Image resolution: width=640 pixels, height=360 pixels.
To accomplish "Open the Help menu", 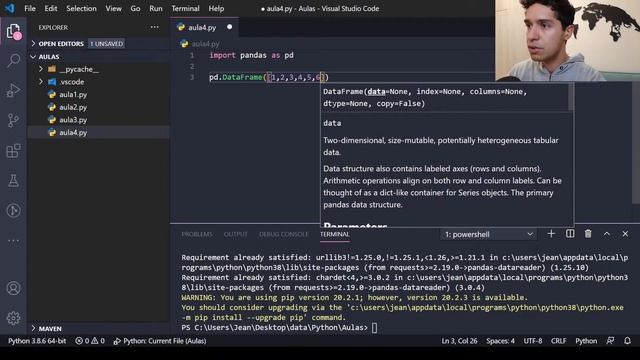I will pos(216,8).
